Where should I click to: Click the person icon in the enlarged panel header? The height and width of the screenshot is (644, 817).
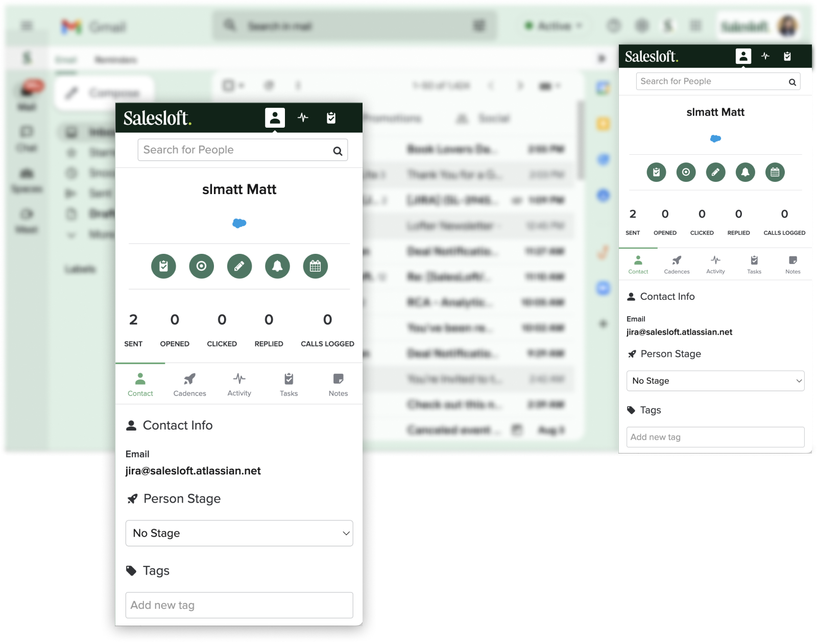[x=275, y=118]
